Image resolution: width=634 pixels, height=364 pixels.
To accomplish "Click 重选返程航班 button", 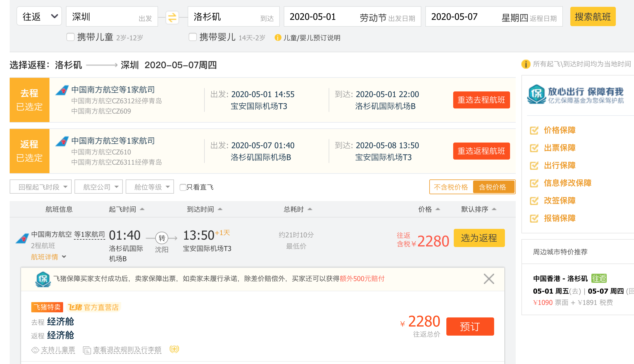I will point(481,151).
